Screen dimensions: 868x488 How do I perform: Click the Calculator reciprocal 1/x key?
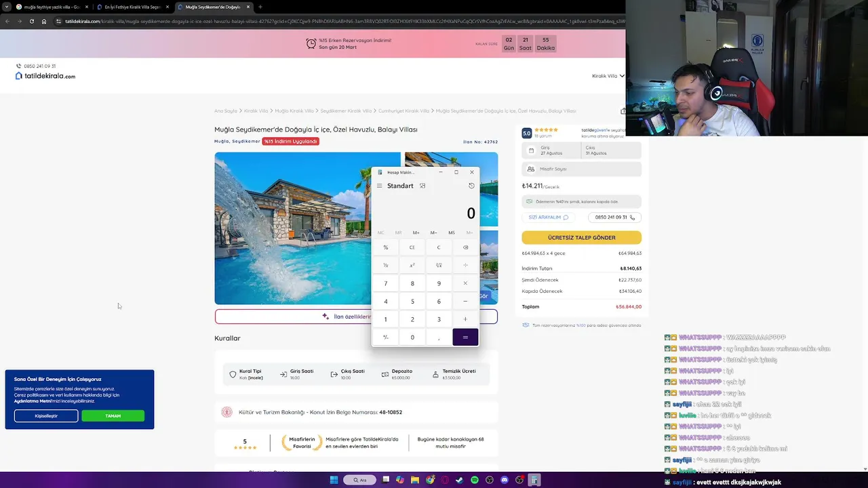point(386,265)
